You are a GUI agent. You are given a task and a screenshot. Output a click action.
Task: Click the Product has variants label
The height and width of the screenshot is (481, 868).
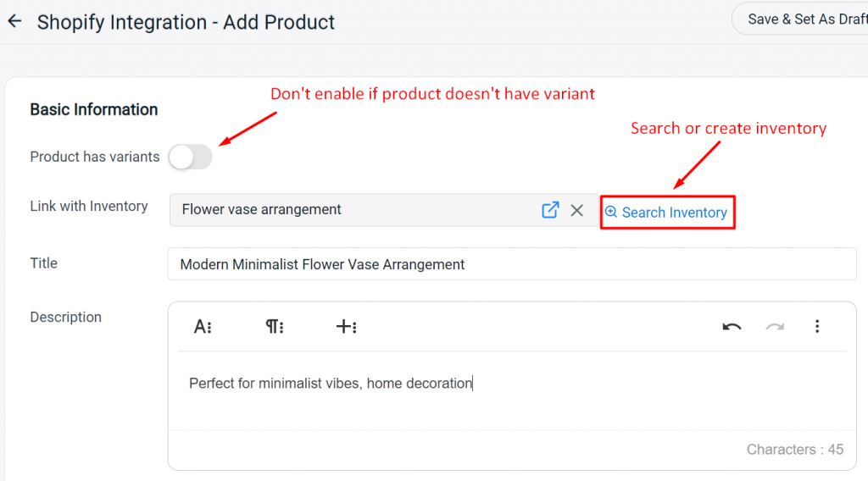coord(95,157)
